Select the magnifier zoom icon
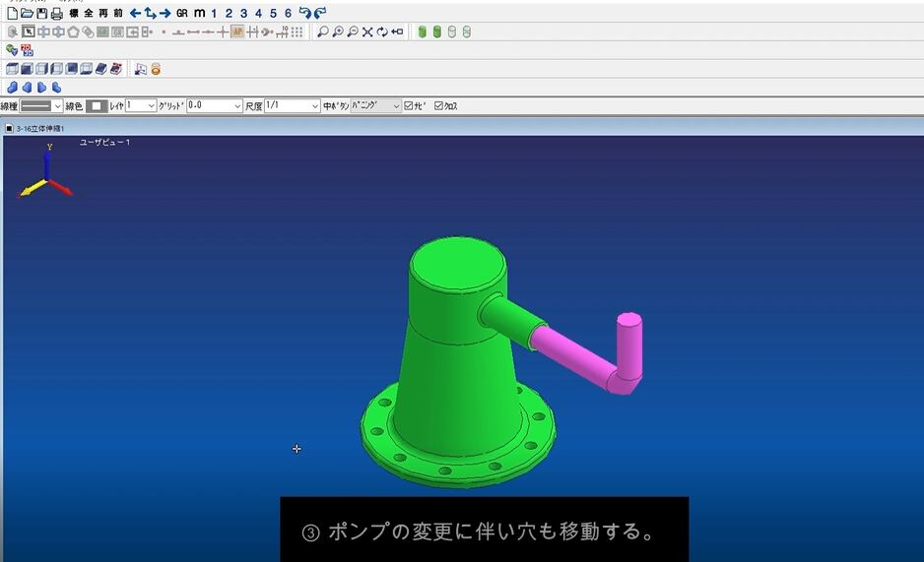Image resolution: width=924 pixels, height=562 pixels. point(322,31)
